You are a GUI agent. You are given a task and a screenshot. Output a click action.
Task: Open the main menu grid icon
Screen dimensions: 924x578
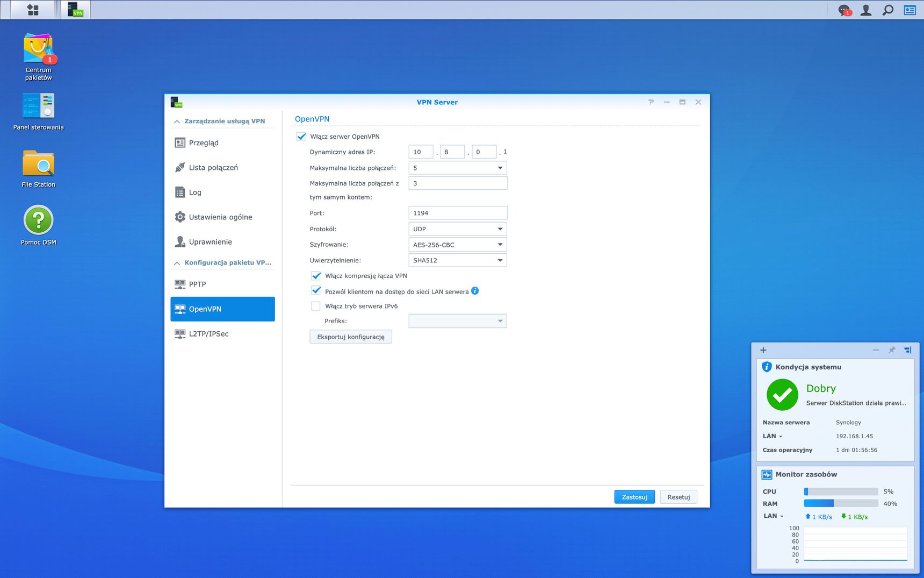pyautogui.click(x=33, y=10)
